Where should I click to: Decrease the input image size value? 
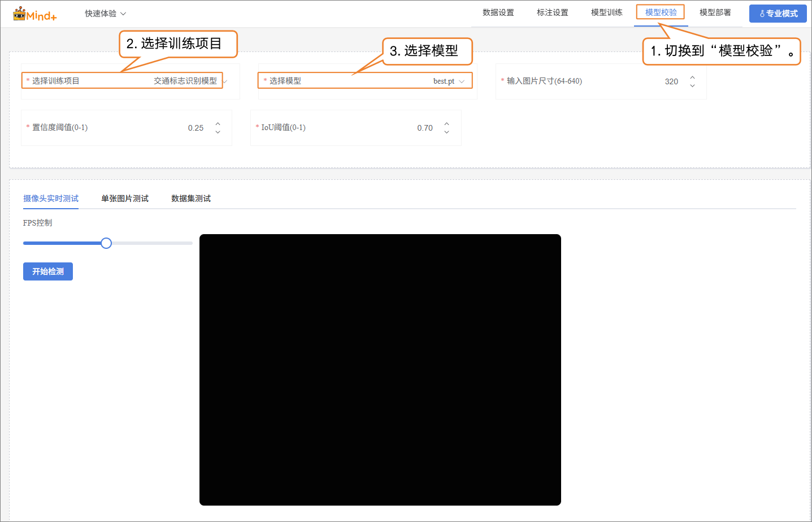click(x=692, y=86)
